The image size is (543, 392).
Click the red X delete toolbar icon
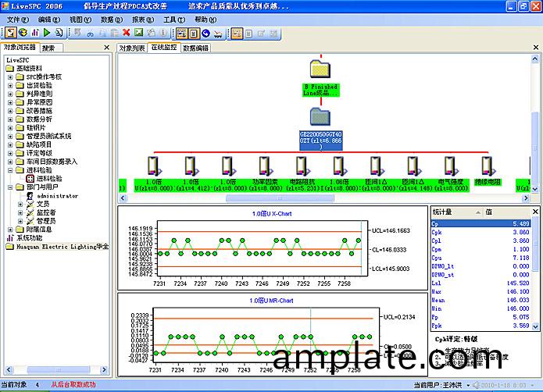(127, 33)
